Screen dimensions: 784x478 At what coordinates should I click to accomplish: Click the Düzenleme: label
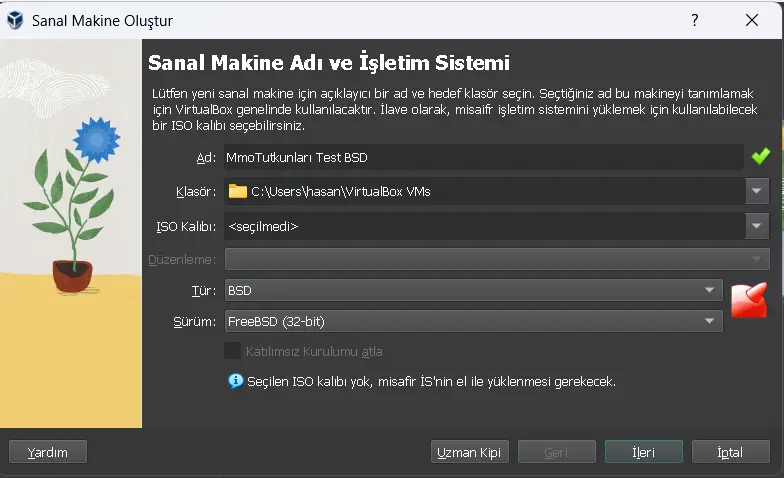(x=182, y=260)
